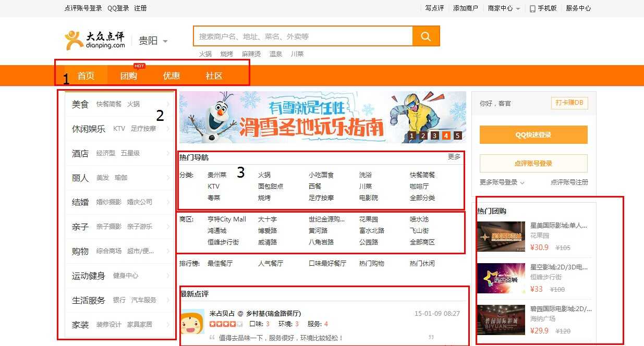Image resolution: width=644 pixels, height=346 pixels.
Task: Click 全部分类 link
Action: (422, 198)
